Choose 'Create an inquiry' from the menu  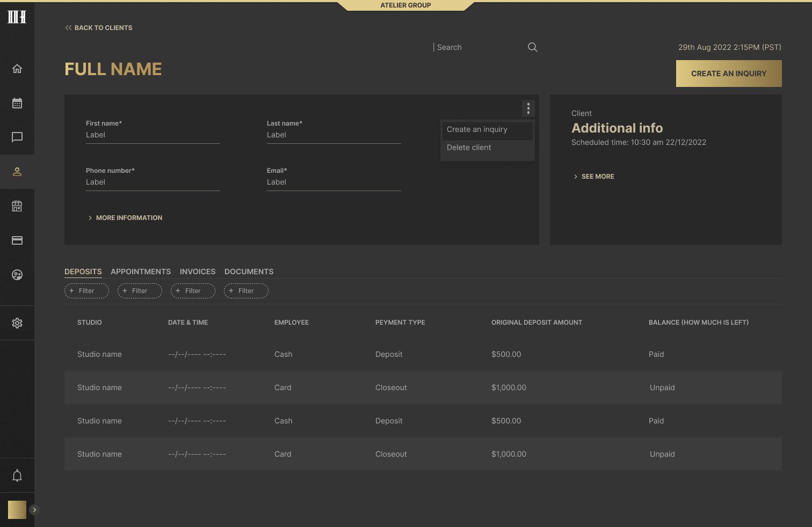487,130
